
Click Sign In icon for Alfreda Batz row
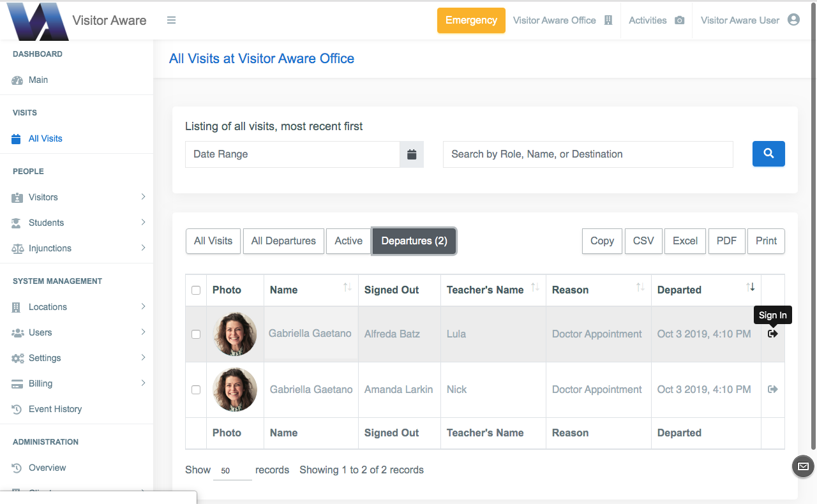(x=773, y=334)
